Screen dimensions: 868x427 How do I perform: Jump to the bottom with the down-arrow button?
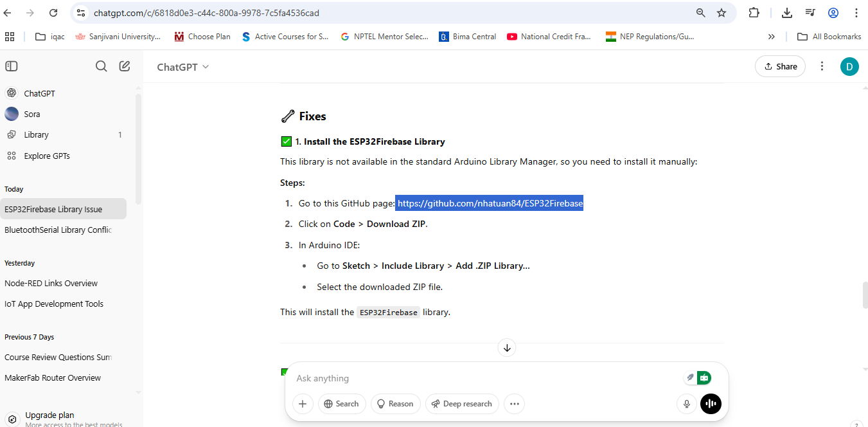[507, 348]
